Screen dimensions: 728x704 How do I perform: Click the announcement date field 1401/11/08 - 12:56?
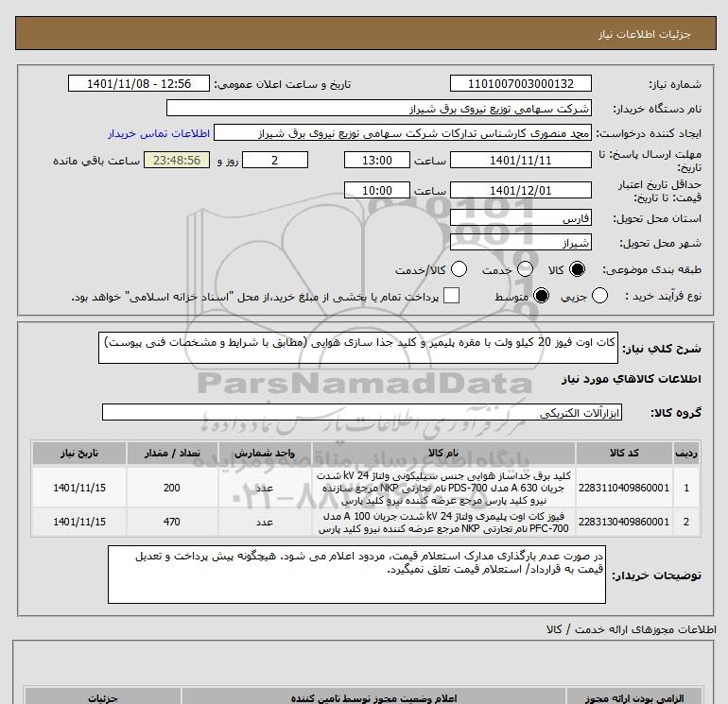[139, 83]
